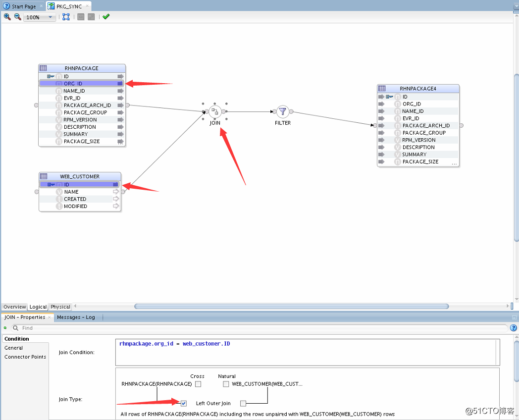Click datatype icon beside RPM_VERSION in RHNPACKAGE

(x=59, y=120)
